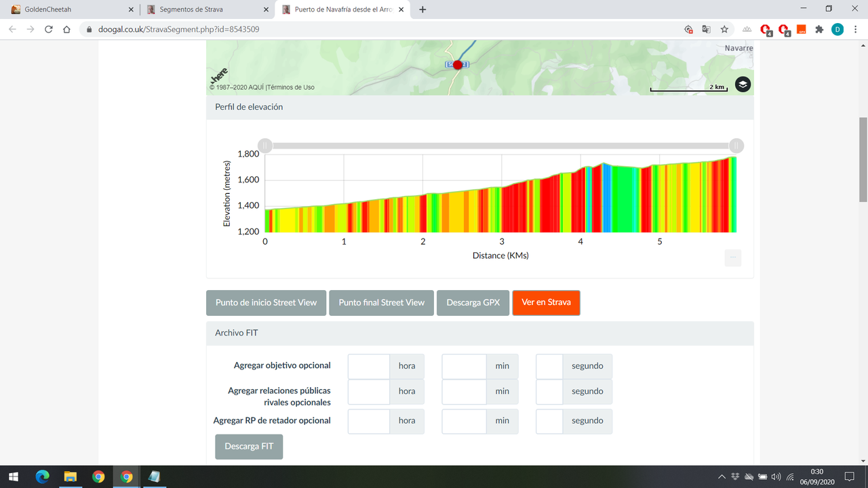The height and width of the screenshot is (488, 868).
Task: Open the mountain-peaks extension icon
Action: tap(747, 29)
